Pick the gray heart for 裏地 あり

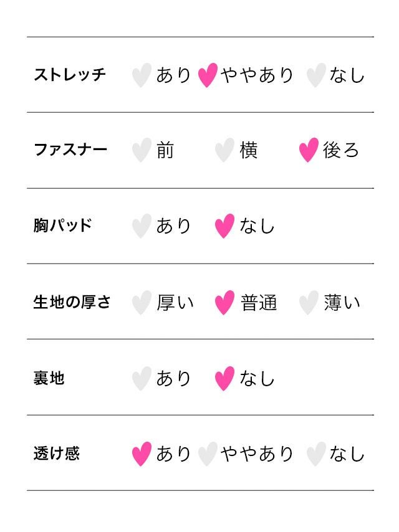tap(142, 378)
